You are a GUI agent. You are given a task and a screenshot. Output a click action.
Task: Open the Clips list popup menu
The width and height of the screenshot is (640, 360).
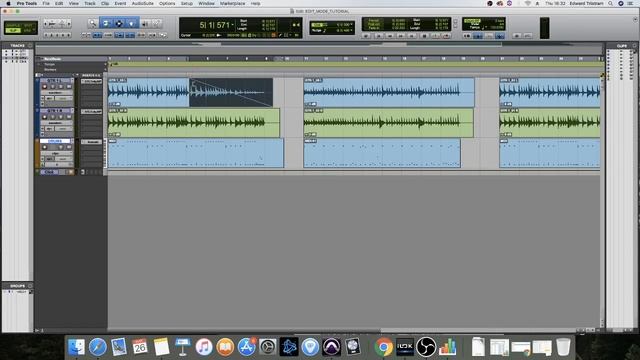click(634, 46)
